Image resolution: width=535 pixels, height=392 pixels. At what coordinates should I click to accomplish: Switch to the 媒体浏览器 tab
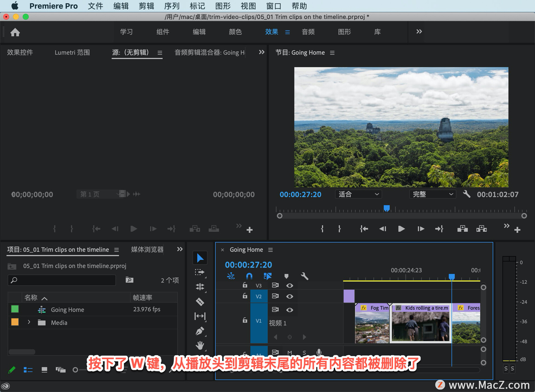point(147,249)
